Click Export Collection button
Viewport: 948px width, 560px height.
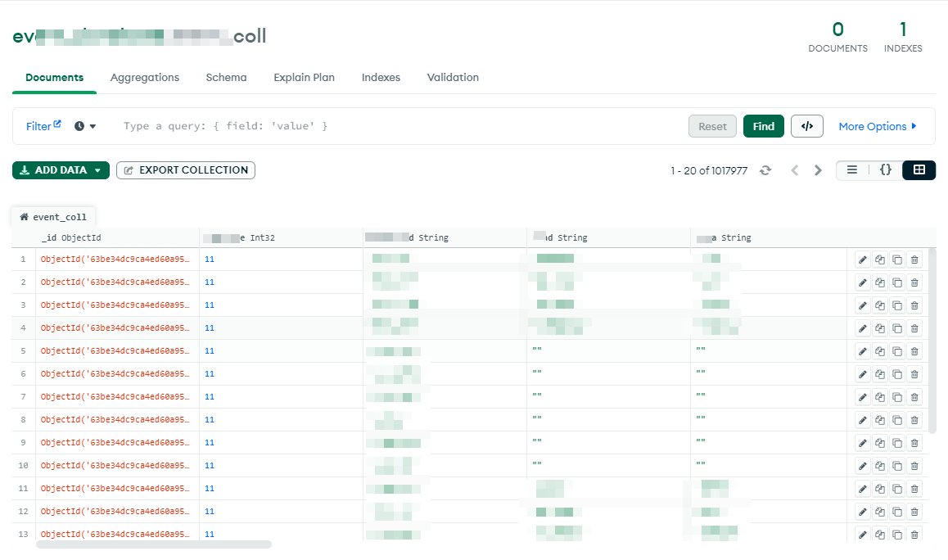186,170
